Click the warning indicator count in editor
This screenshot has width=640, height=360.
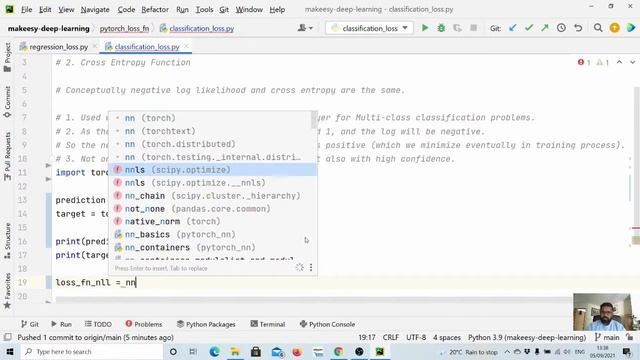[602, 62]
